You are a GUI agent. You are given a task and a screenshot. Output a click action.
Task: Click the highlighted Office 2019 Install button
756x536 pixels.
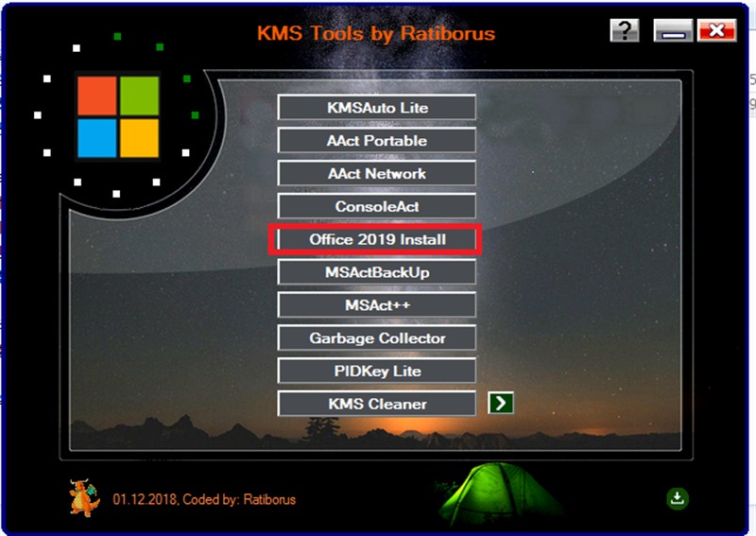[x=377, y=240]
